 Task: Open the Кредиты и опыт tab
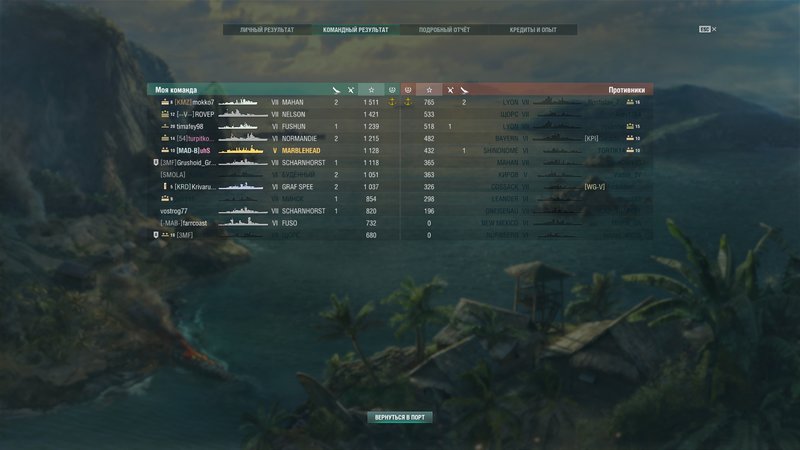(533, 30)
